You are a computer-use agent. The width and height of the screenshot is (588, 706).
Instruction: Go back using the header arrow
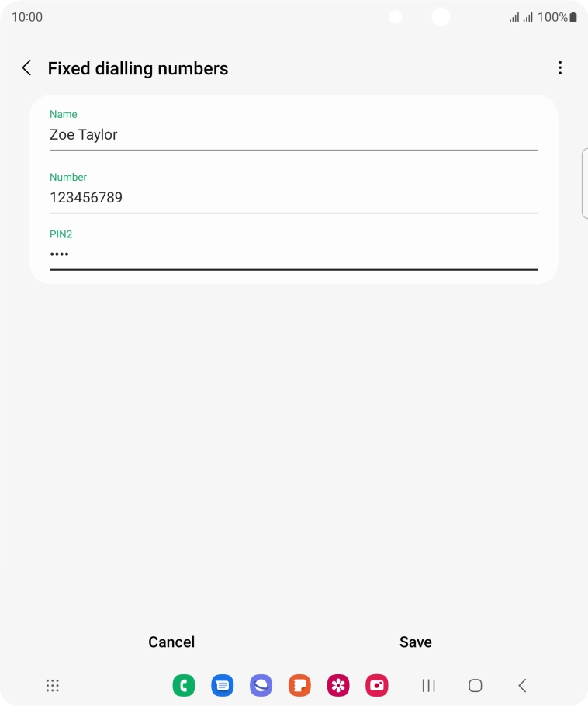[26, 68]
